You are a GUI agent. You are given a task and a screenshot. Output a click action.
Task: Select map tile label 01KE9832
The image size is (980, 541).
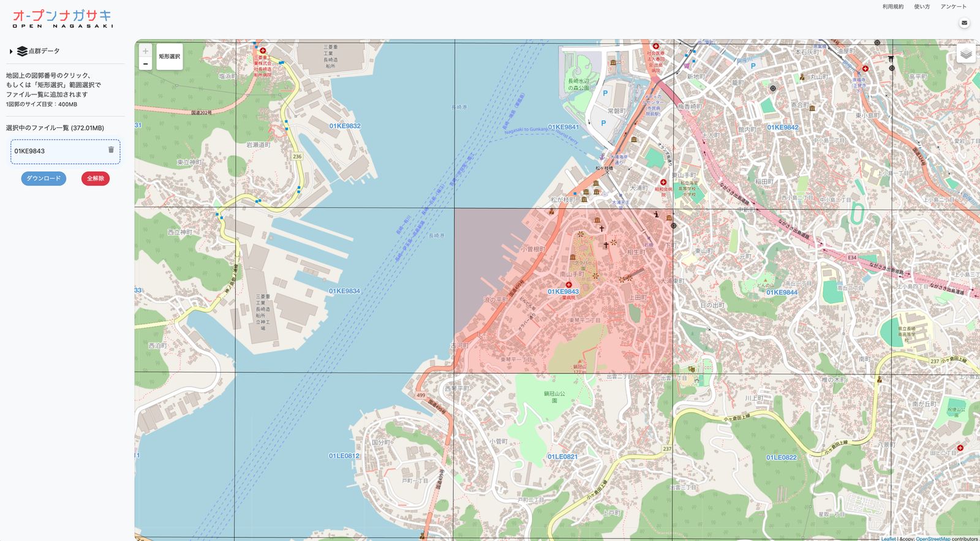tap(345, 126)
